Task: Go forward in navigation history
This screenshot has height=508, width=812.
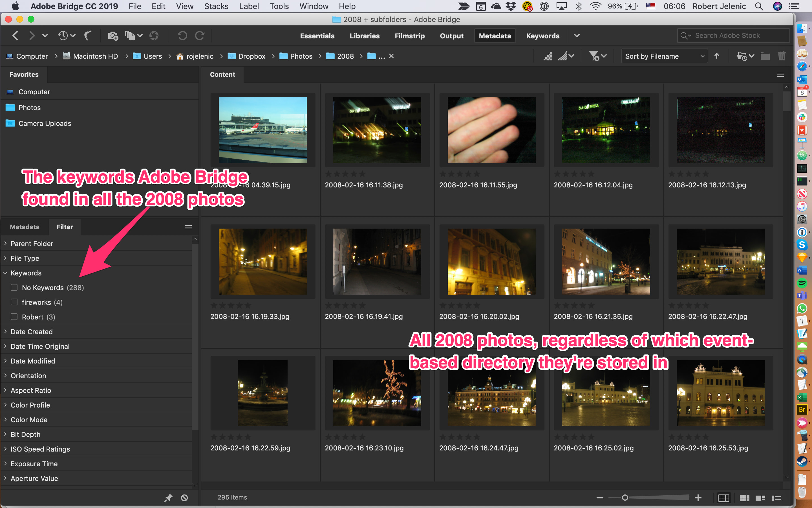Action: click(x=32, y=35)
